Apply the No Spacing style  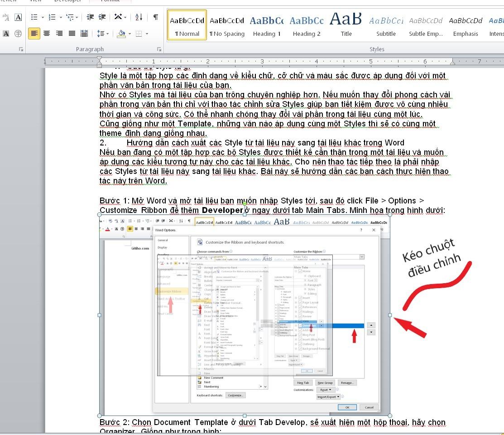227,26
